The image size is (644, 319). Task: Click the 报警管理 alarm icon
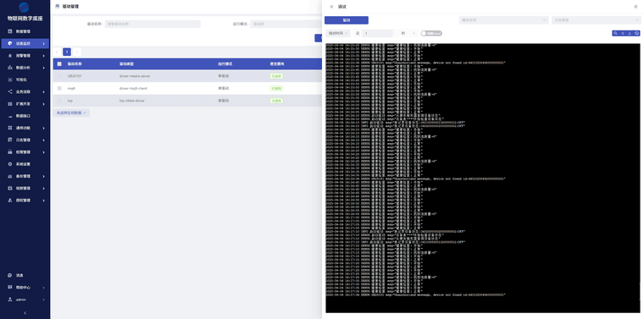[x=10, y=55]
